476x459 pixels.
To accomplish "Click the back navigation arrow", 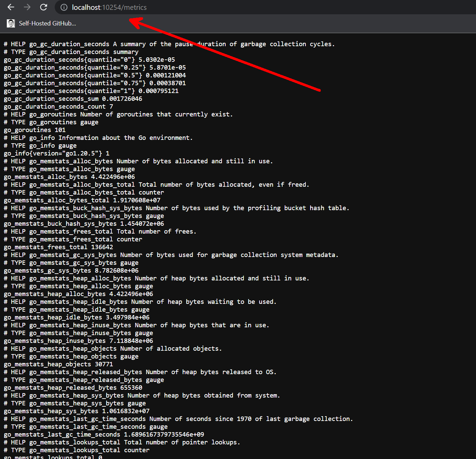I will click(x=11, y=7).
